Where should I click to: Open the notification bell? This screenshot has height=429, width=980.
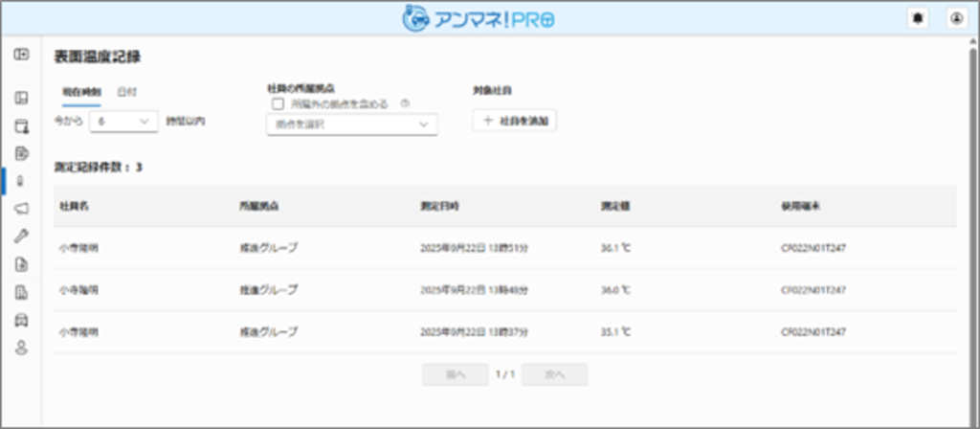[x=918, y=19]
